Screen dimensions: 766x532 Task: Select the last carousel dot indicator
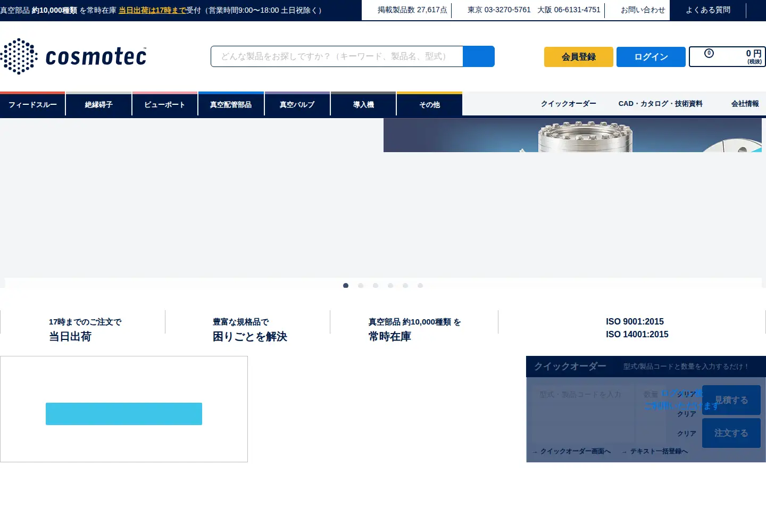click(x=420, y=286)
